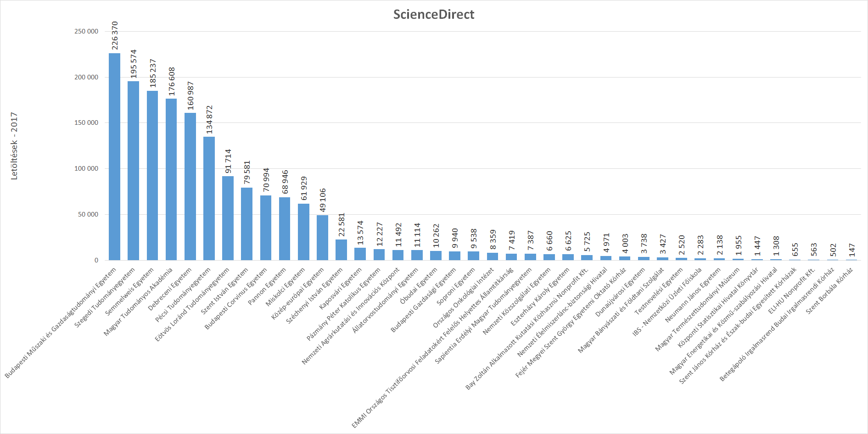Click the data label 79 581

[x=247, y=172]
